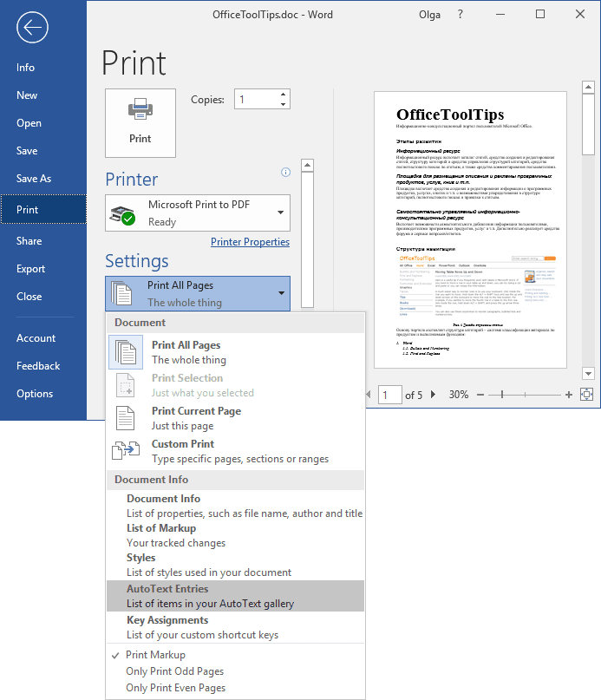The height and width of the screenshot is (700, 601).
Task: Go to next preview page arrow
Action: point(433,395)
